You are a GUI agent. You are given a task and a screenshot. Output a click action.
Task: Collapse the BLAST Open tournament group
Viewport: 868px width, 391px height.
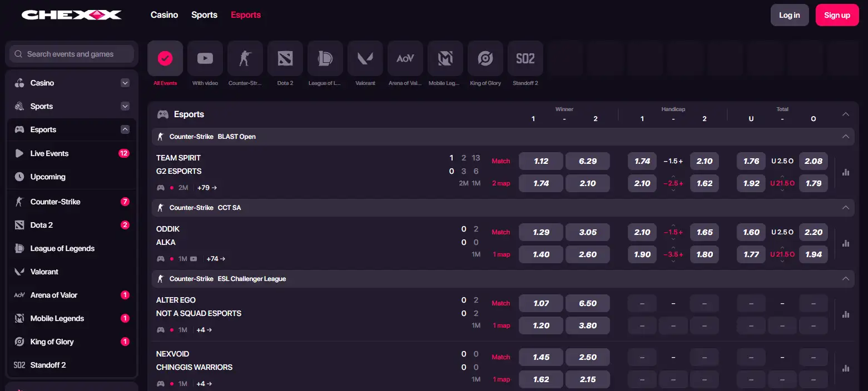click(x=846, y=137)
